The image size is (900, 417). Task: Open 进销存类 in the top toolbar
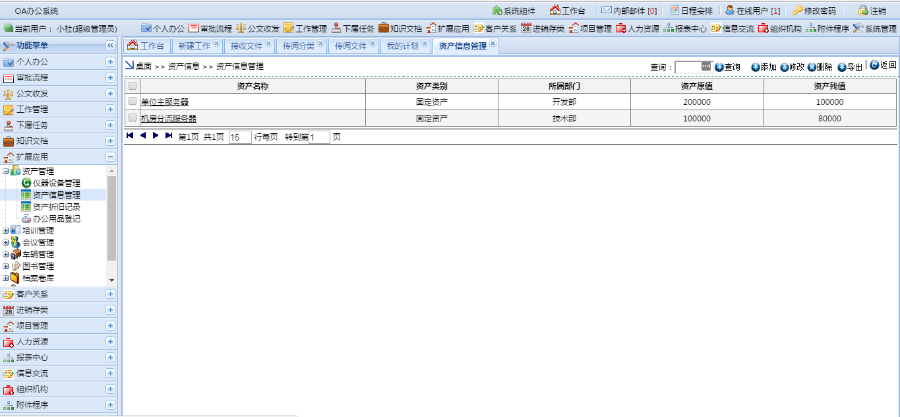(x=542, y=28)
